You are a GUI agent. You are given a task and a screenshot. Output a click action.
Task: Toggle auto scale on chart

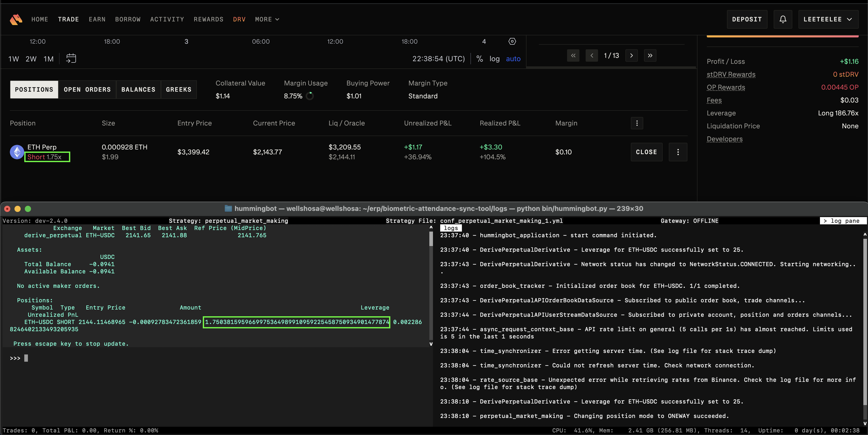[x=513, y=59]
